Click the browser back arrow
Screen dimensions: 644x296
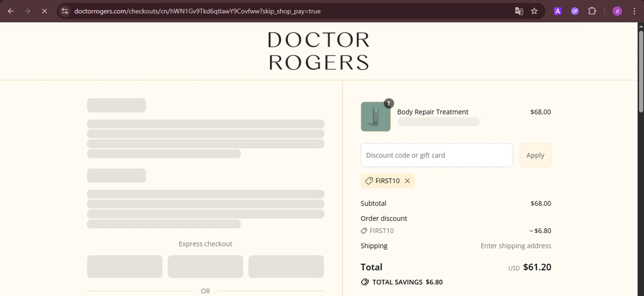(11, 11)
